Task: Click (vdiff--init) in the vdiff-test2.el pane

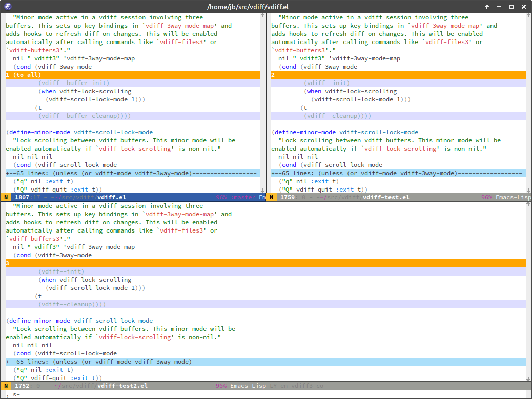Action: click(x=62, y=271)
